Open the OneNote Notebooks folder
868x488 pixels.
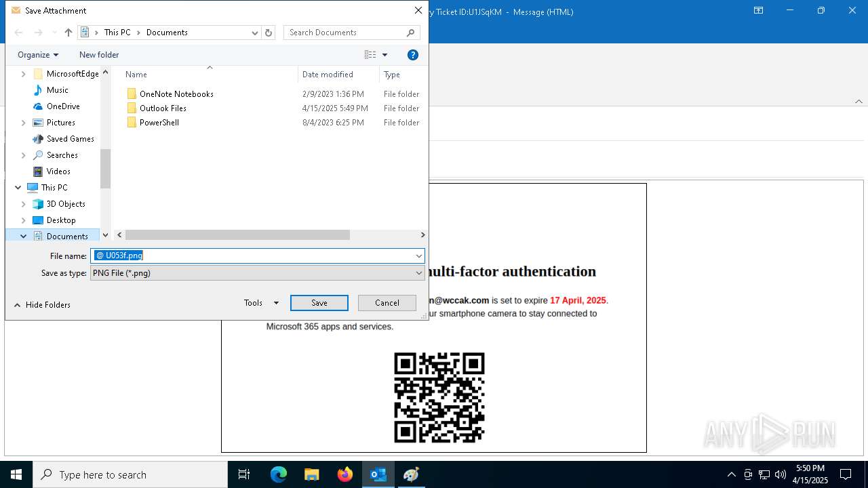coord(176,94)
